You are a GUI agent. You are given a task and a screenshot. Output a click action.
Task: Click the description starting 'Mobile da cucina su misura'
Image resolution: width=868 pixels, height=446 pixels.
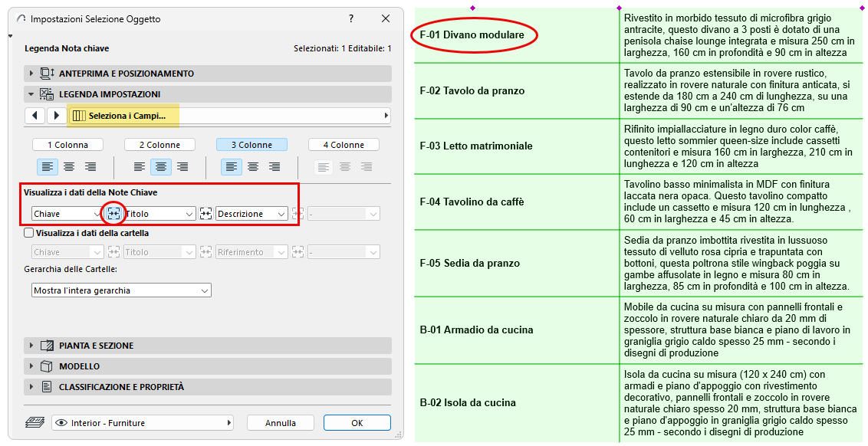pyautogui.click(x=737, y=330)
